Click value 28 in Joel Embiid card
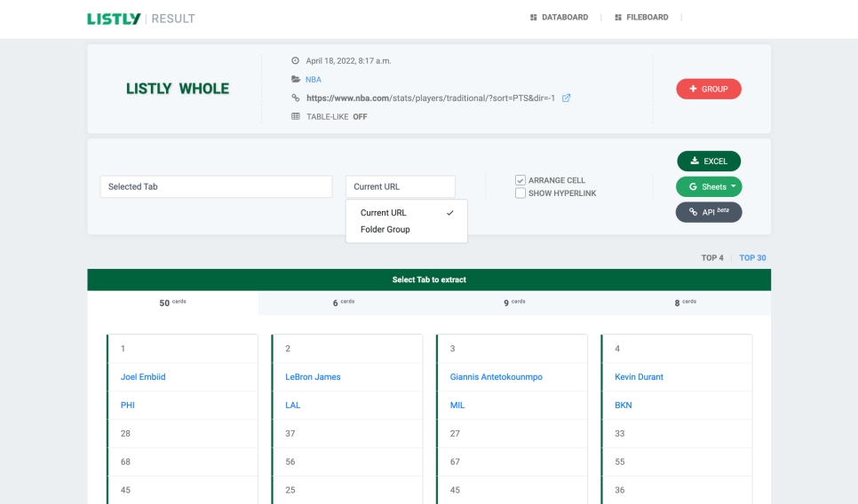 [x=125, y=434]
